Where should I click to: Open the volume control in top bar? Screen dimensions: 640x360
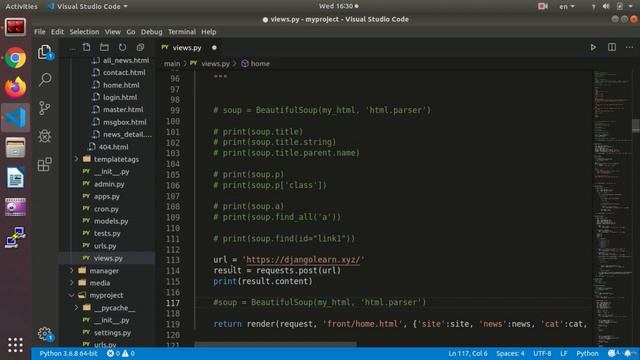click(606, 6)
